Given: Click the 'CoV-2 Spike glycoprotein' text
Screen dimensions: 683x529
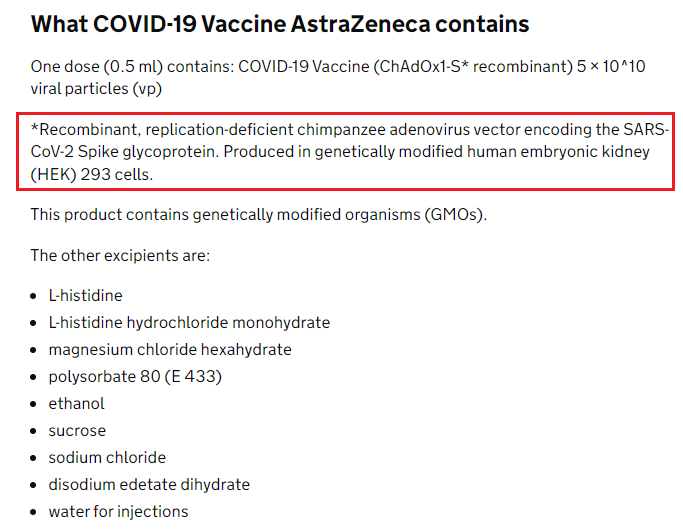Looking at the screenshot, I should pyautogui.click(x=124, y=152).
